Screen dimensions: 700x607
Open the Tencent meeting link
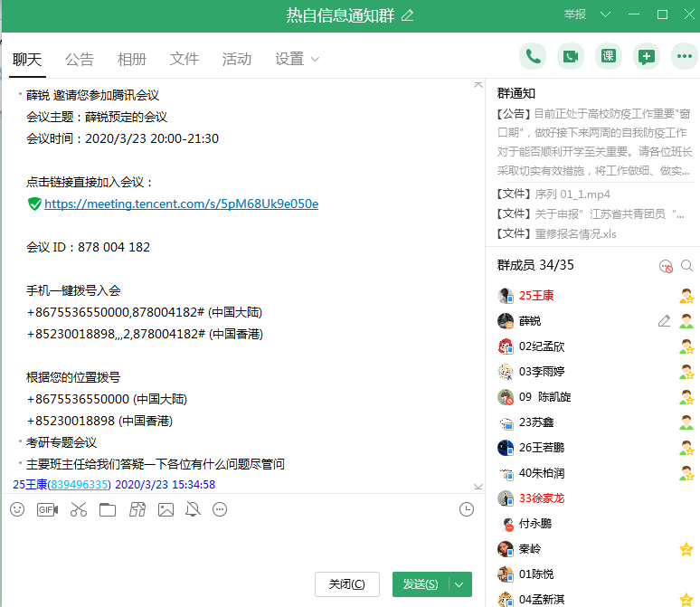pyautogui.click(x=181, y=204)
